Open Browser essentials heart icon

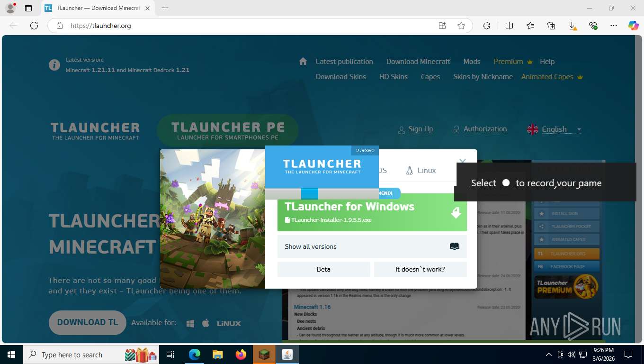point(593,26)
